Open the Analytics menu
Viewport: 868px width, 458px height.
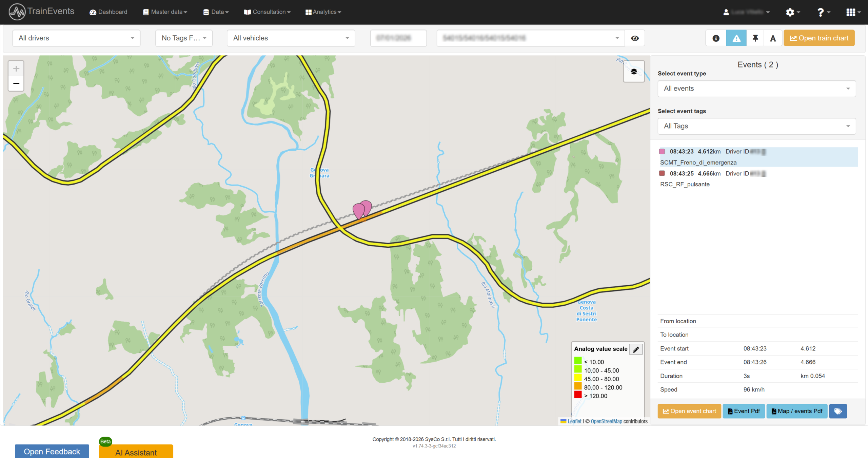323,12
